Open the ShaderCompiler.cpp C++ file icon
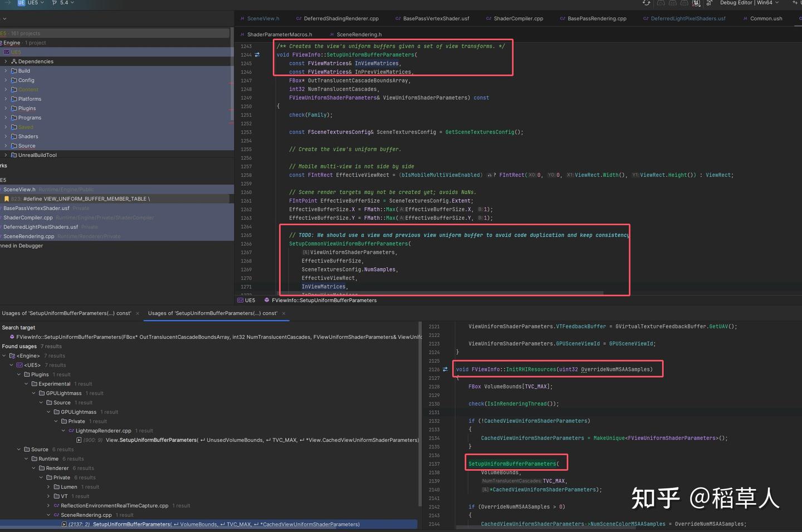802x532 pixels. (488, 18)
